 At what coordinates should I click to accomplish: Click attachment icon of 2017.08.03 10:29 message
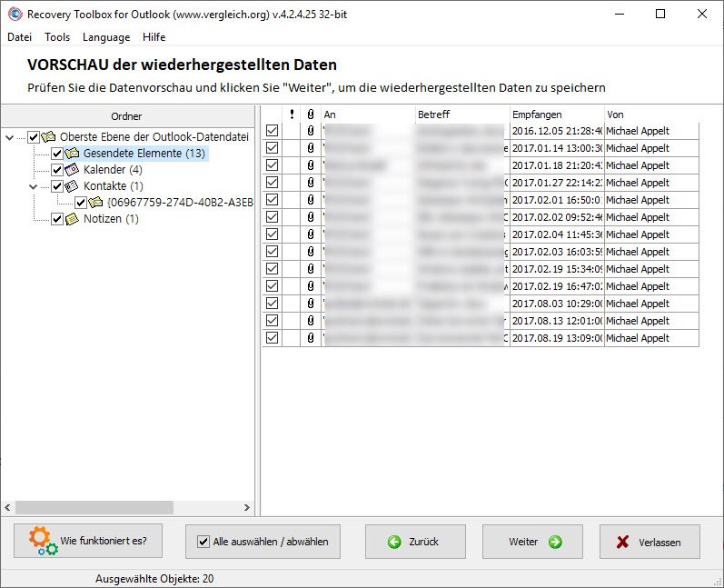pyautogui.click(x=311, y=304)
